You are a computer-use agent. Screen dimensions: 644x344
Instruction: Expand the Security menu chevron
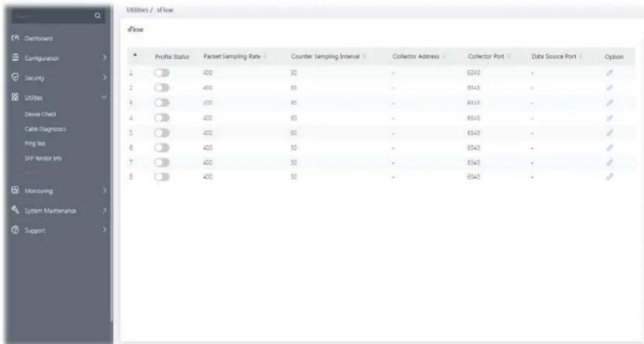tap(104, 77)
